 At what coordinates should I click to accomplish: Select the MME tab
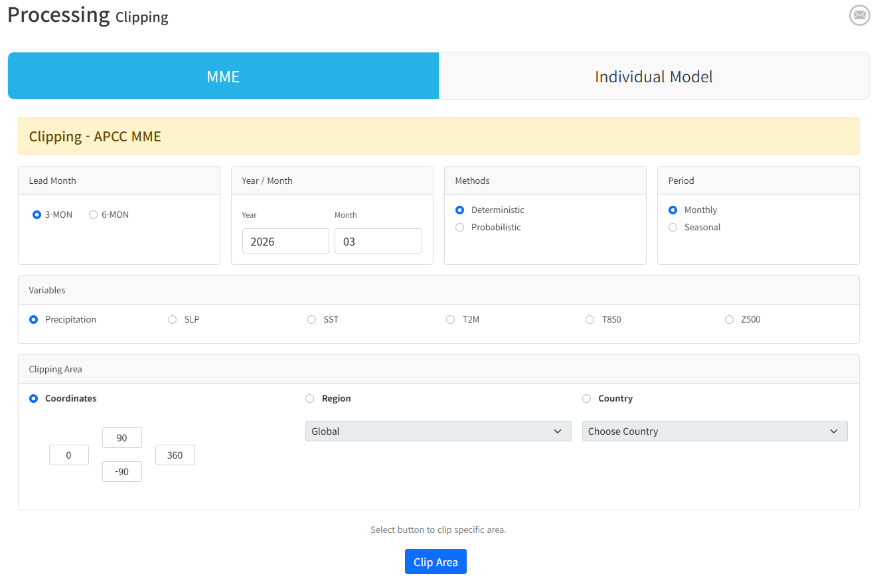click(223, 76)
